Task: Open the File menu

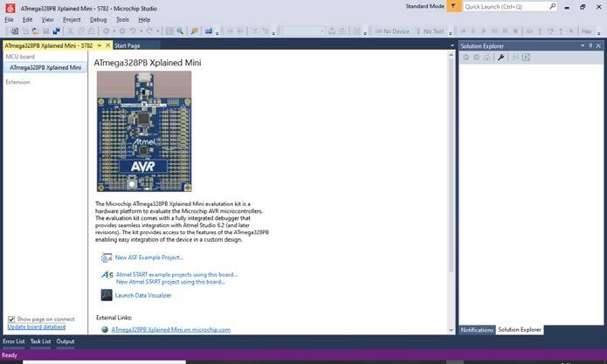Action: coord(9,20)
